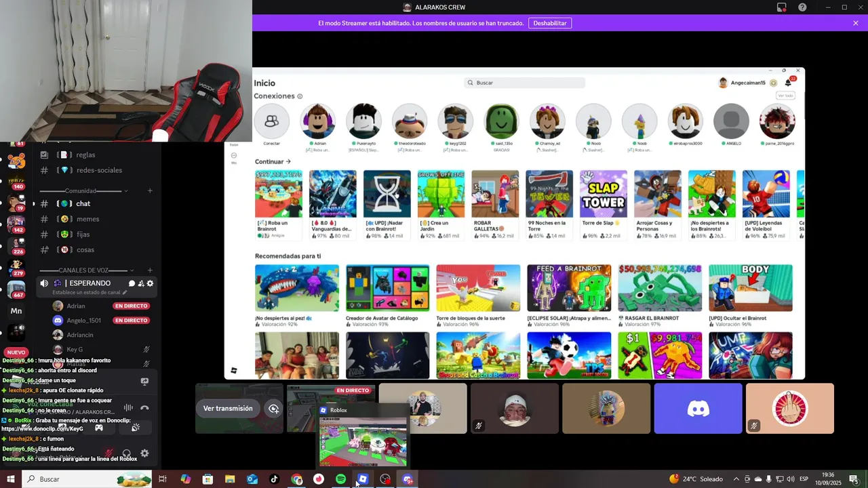
Task: Open Angecaiman15 profile in Roblox
Action: [743, 83]
